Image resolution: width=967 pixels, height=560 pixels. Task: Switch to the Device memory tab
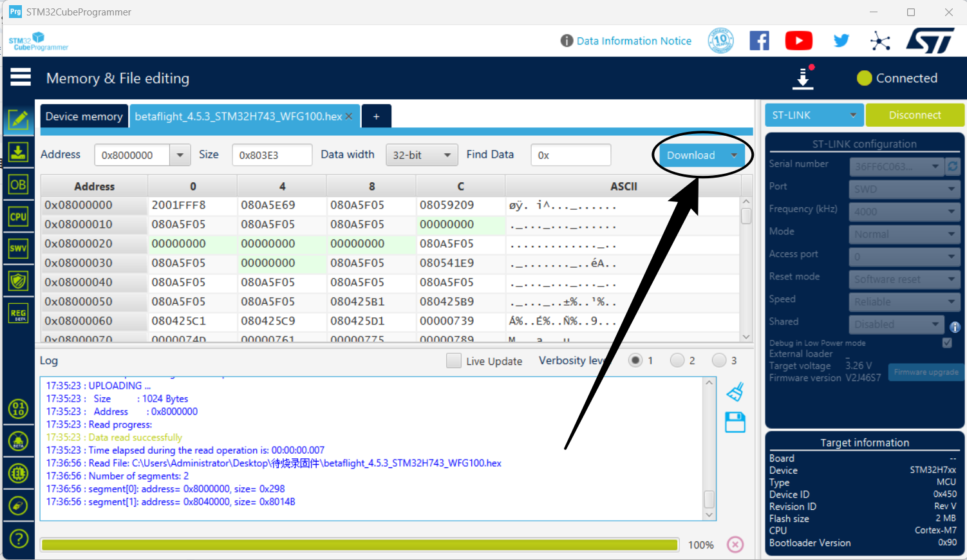[x=84, y=117]
